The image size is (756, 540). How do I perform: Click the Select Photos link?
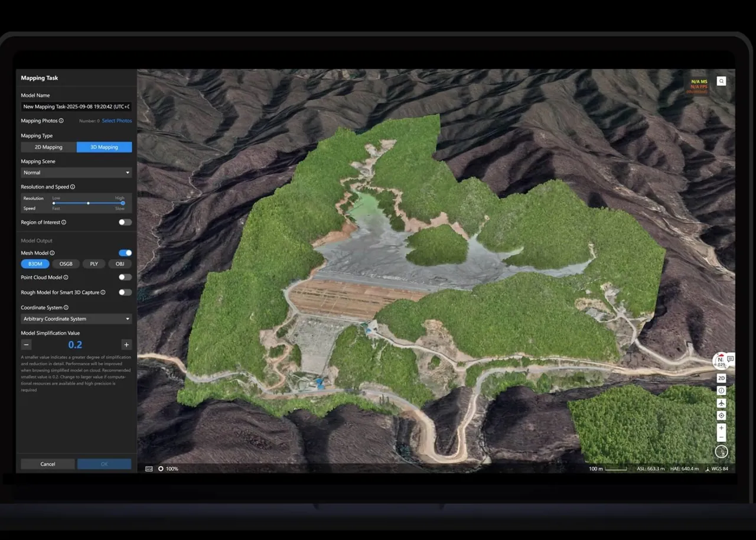tap(117, 121)
